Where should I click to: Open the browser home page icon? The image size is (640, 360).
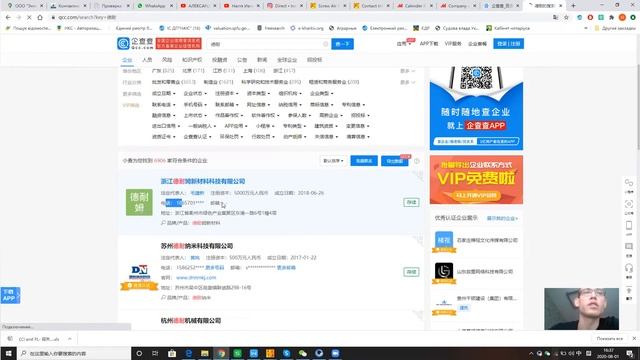40,18
